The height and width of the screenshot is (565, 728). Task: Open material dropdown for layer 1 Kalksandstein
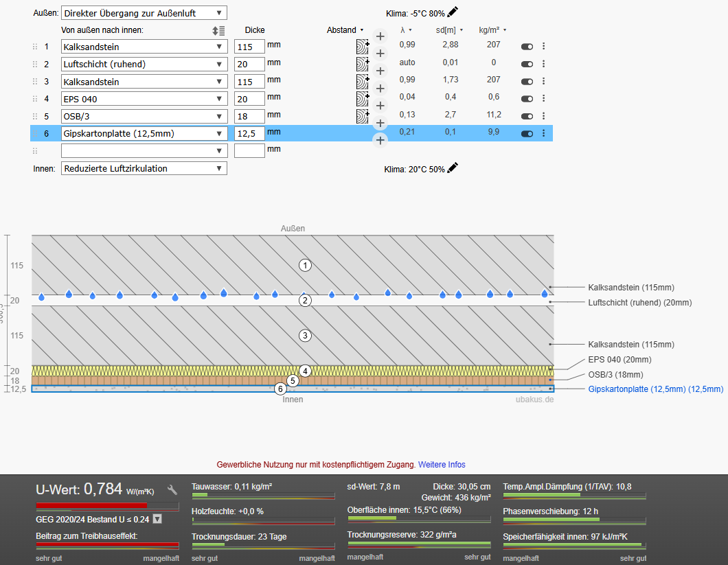coord(144,47)
